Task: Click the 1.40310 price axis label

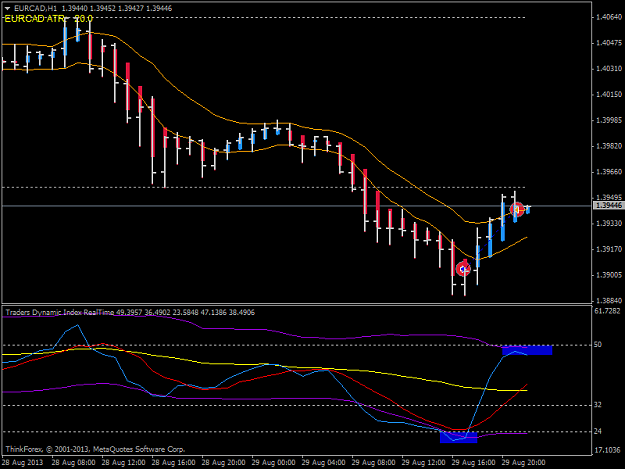Action: click(x=609, y=69)
